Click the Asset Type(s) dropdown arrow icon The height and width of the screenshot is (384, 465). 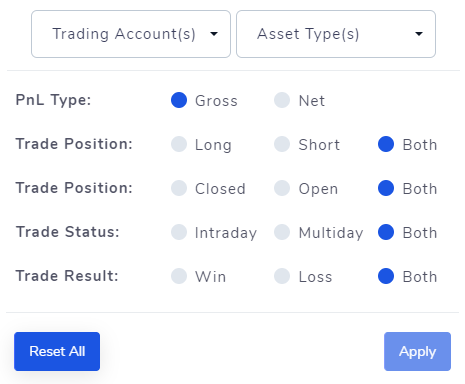419,34
